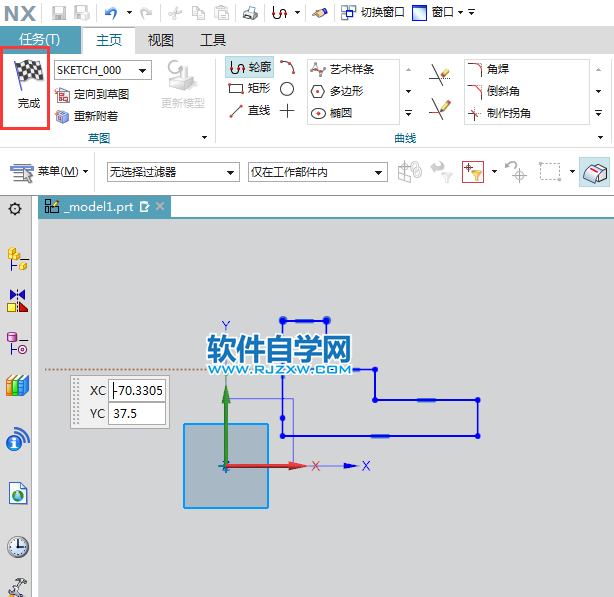The image size is (614, 597).
Task: Expand the edit curve gallery more arrow
Action: [598, 113]
